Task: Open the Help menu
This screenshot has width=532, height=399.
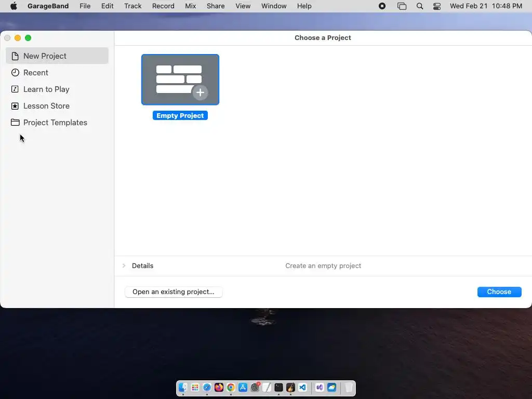Action: (304, 6)
